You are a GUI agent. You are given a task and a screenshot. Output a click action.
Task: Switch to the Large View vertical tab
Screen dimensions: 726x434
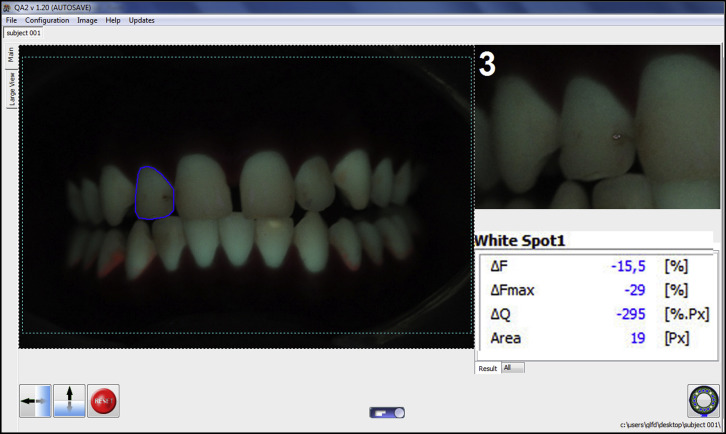pyautogui.click(x=11, y=88)
